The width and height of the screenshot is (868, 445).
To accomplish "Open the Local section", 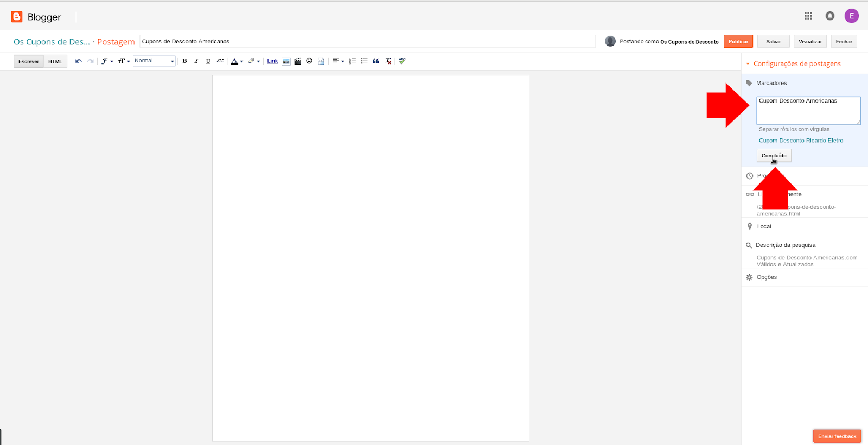I will pos(764,227).
